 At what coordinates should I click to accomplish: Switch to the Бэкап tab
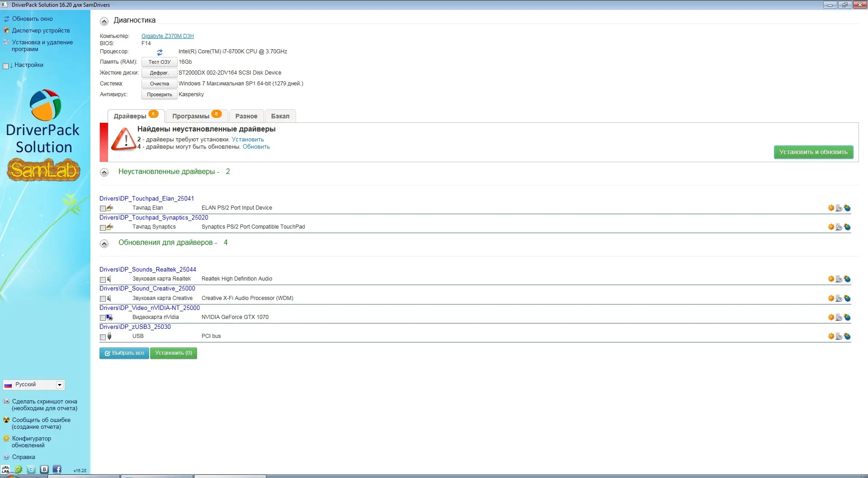[x=280, y=116]
